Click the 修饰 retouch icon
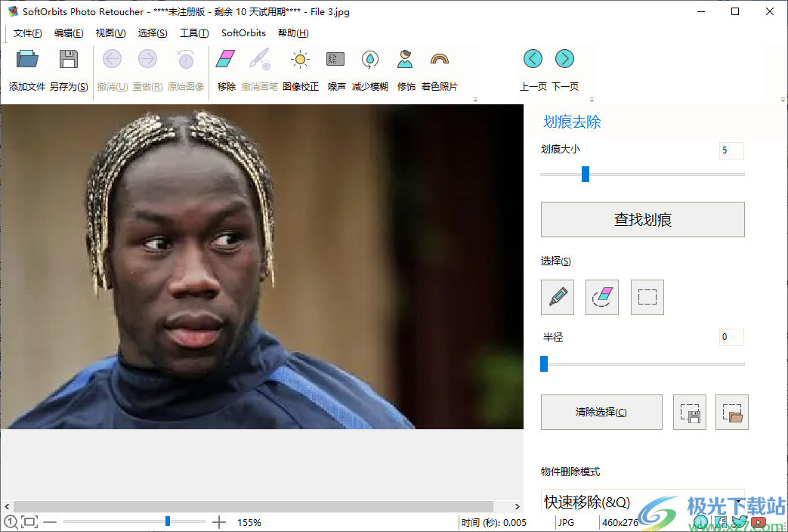 pyautogui.click(x=406, y=58)
